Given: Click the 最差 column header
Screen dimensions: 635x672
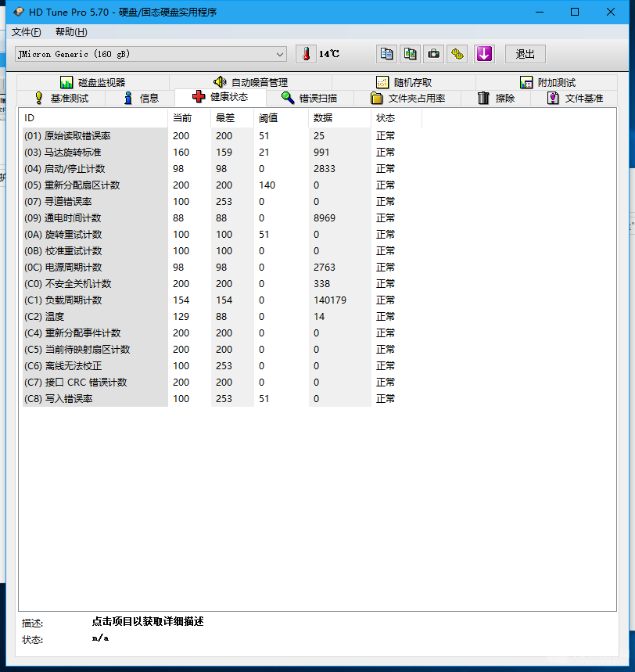Looking at the screenshot, I should pos(232,118).
